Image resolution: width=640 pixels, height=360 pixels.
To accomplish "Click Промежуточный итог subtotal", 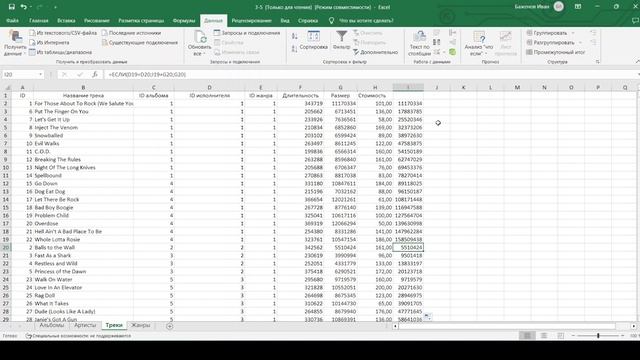I will coord(556,52).
